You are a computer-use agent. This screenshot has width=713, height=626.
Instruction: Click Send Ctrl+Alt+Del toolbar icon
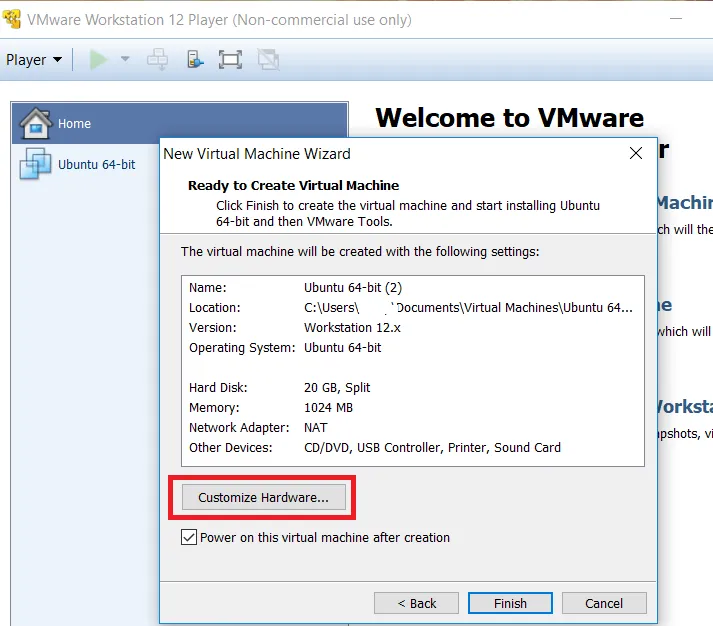point(157,60)
